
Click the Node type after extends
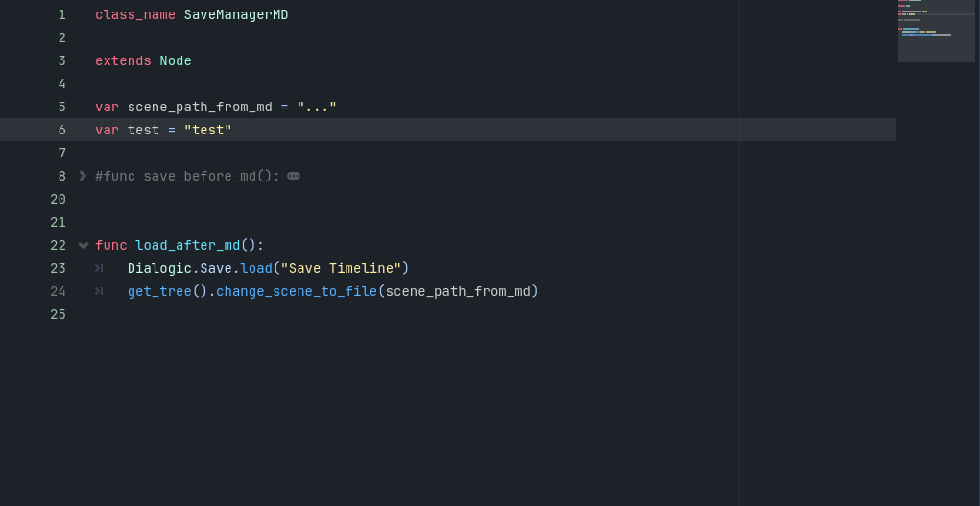[x=176, y=61]
